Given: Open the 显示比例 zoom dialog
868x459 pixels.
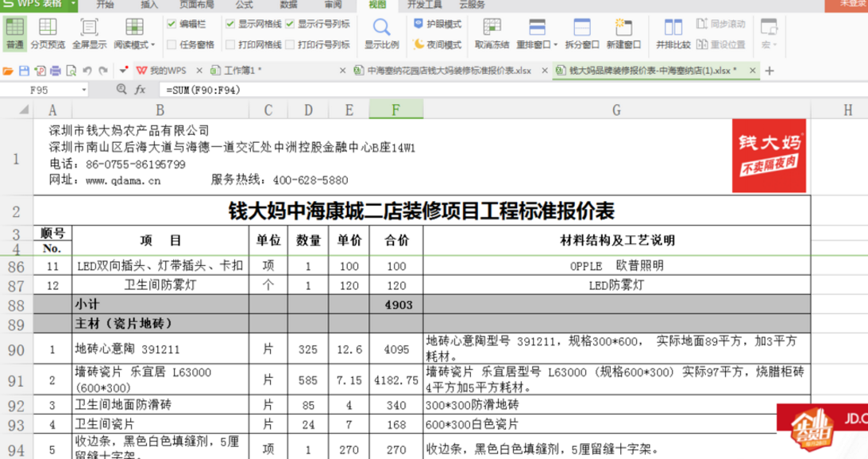Looking at the screenshot, I should tap(382, 33).
